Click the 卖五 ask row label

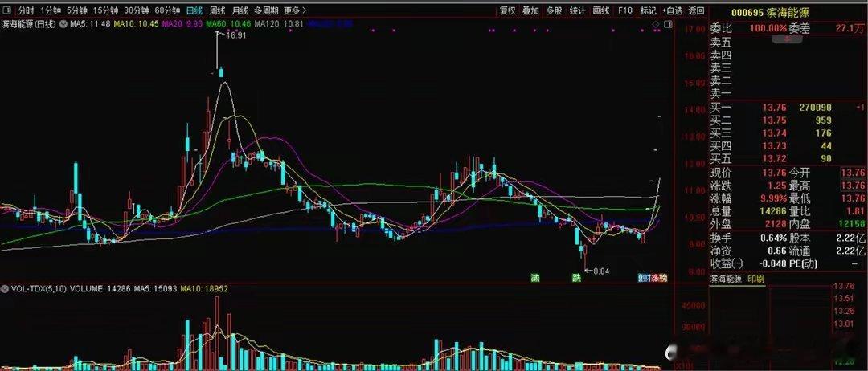click(x=721, y=42)
